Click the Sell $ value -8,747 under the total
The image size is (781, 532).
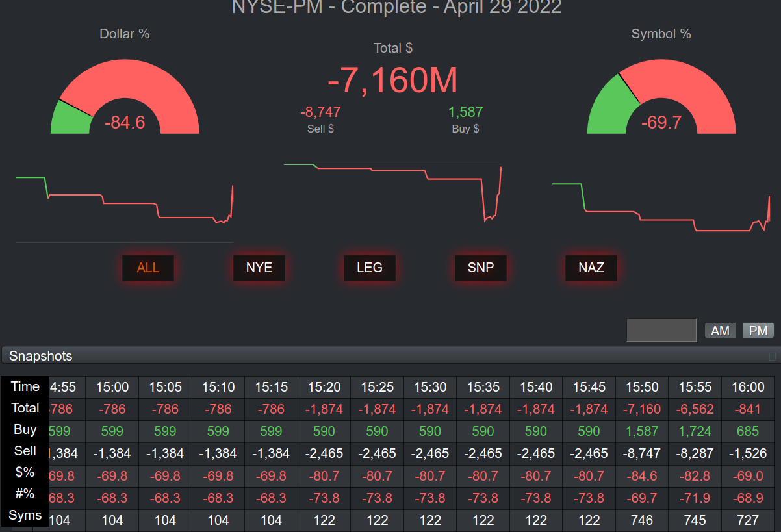[320, 112]
